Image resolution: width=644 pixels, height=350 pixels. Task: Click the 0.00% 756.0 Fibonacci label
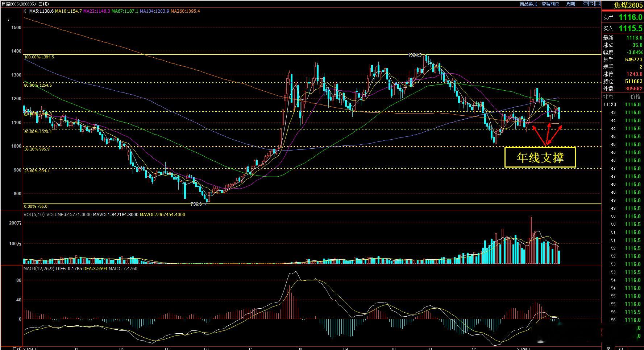click(x=36, y=207)
